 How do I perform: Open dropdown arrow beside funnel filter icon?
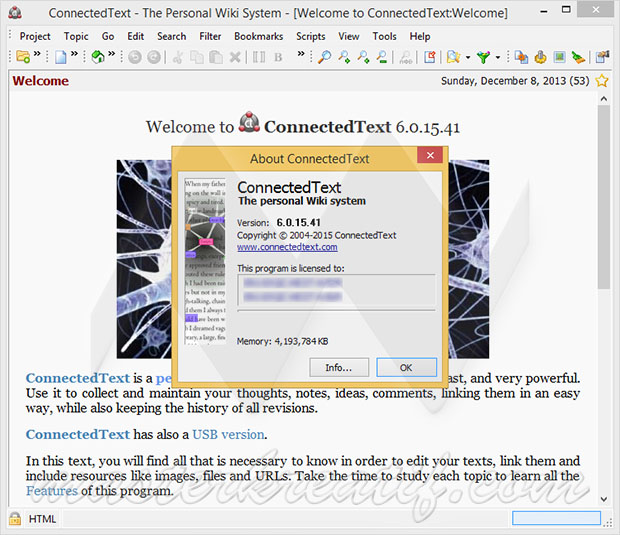(x=498, y=57)
